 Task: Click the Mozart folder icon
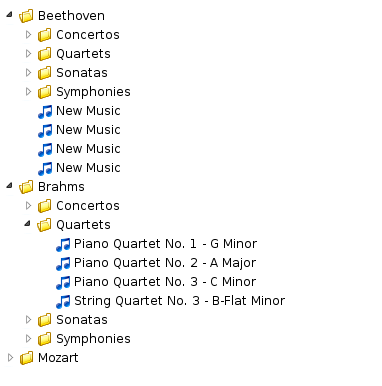pyautogui.click(x=26, y=358)
